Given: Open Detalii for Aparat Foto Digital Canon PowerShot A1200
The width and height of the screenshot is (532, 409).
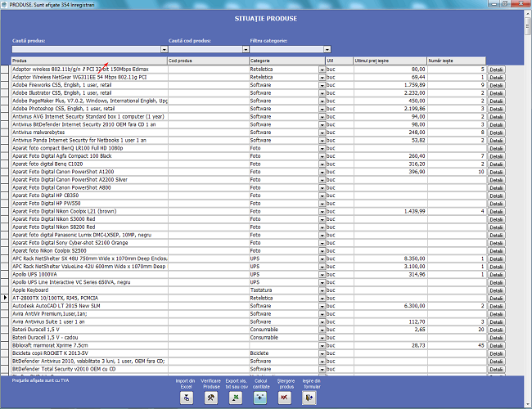Looking at the screenshot, I should point(496,172).
